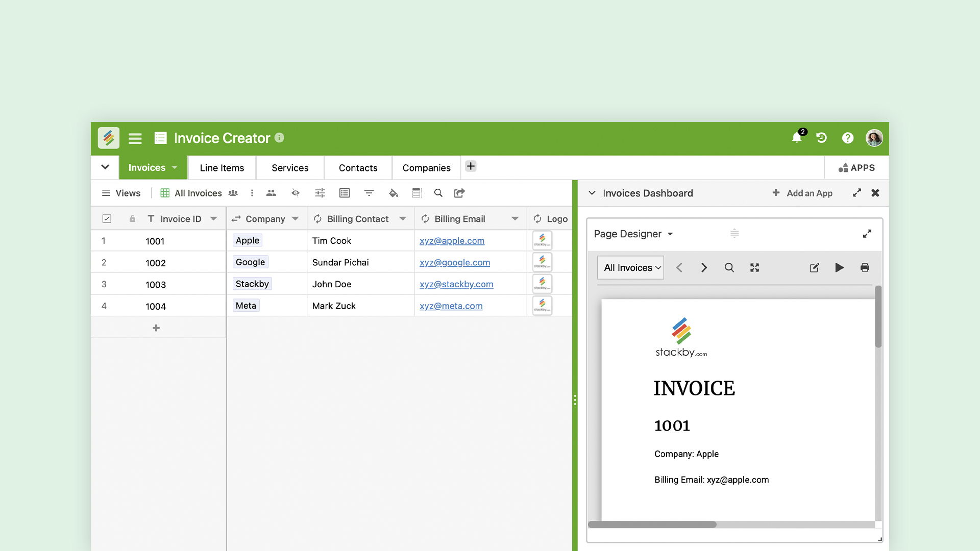Click the Page Designer search magnifier
The width and height of the screenshot is (980, 551).
(729, 267)
